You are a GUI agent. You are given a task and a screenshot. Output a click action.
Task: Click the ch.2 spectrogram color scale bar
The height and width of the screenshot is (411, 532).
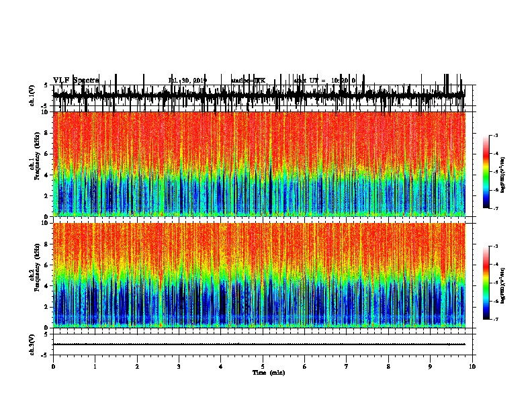[486, 283]
